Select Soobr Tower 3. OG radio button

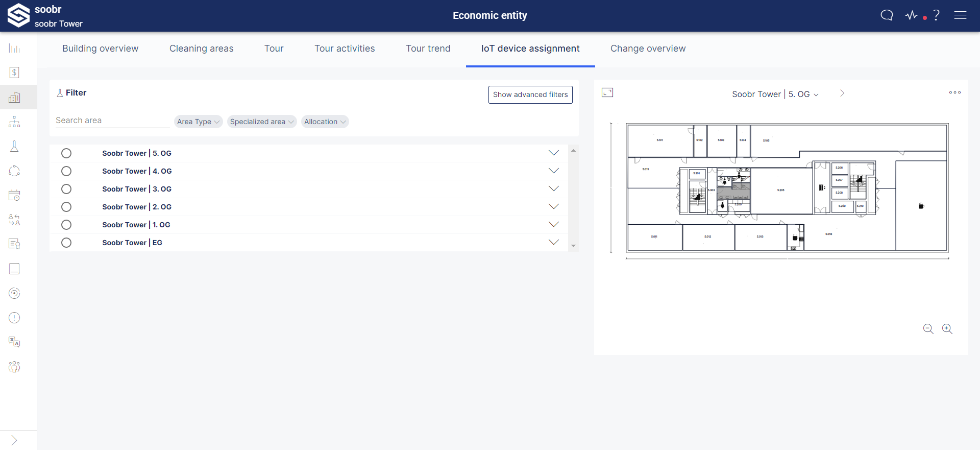coord(66,189)
